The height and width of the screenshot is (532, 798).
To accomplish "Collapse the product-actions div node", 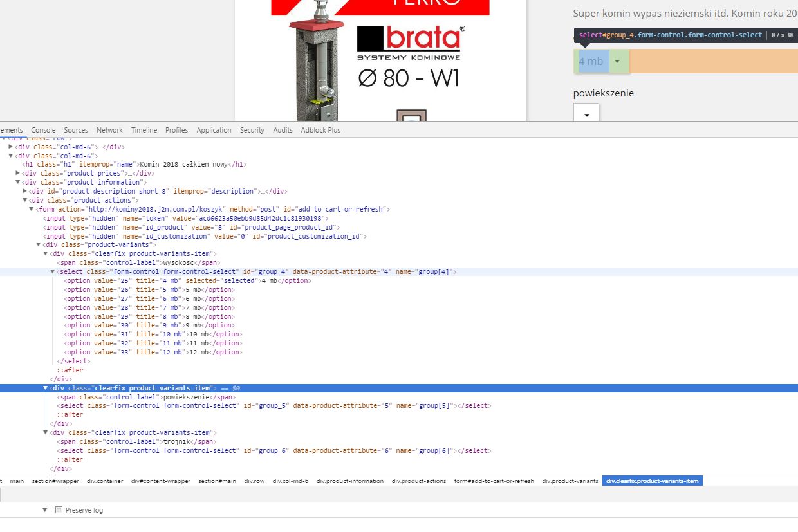I will (x=24, y=200).
